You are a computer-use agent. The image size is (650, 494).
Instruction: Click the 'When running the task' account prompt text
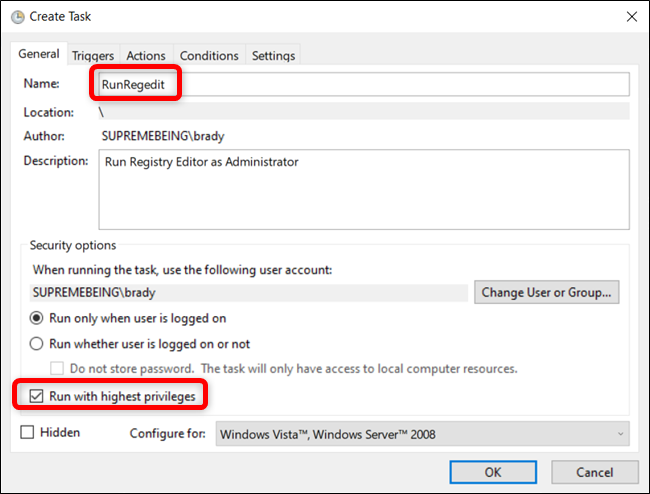[182, 270]
